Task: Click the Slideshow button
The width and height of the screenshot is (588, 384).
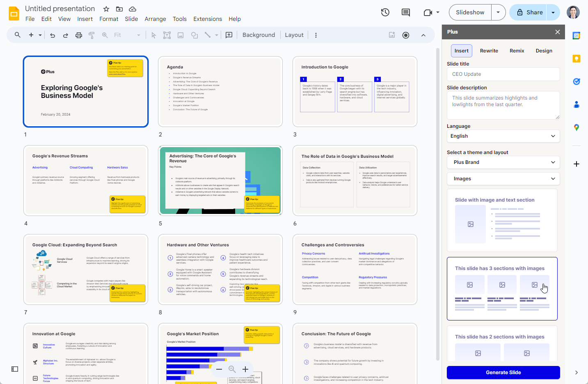Action: tap(470, 12)
